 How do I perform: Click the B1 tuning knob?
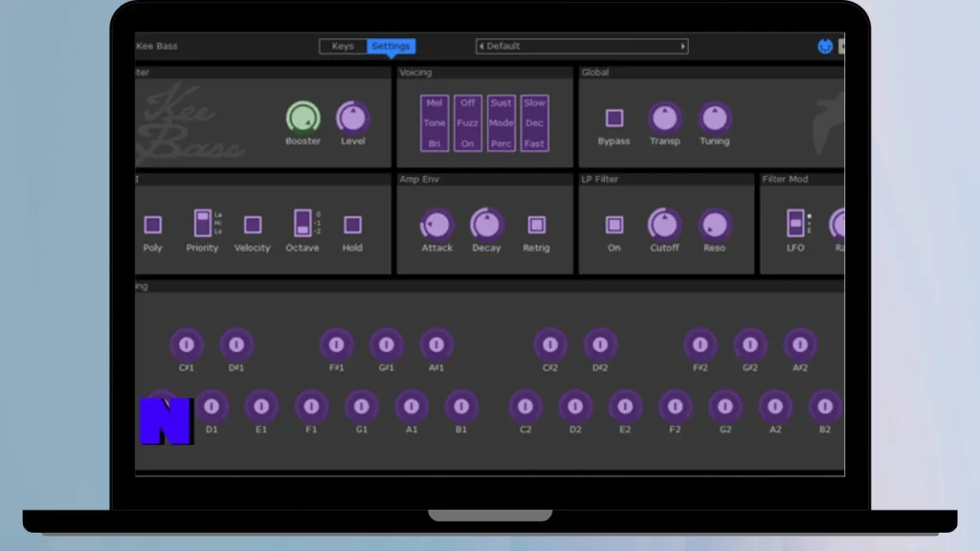461,407
